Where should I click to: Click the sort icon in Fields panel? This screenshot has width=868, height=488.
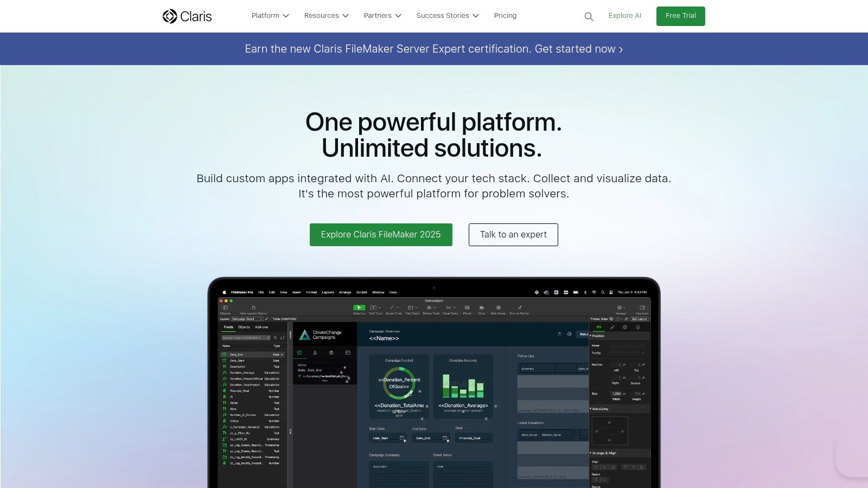pos(282,338)
